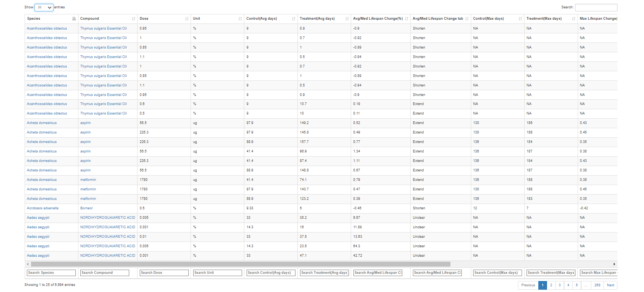Click sort icon in Compound column header
The image size is (644, 292).
[133, 19]
